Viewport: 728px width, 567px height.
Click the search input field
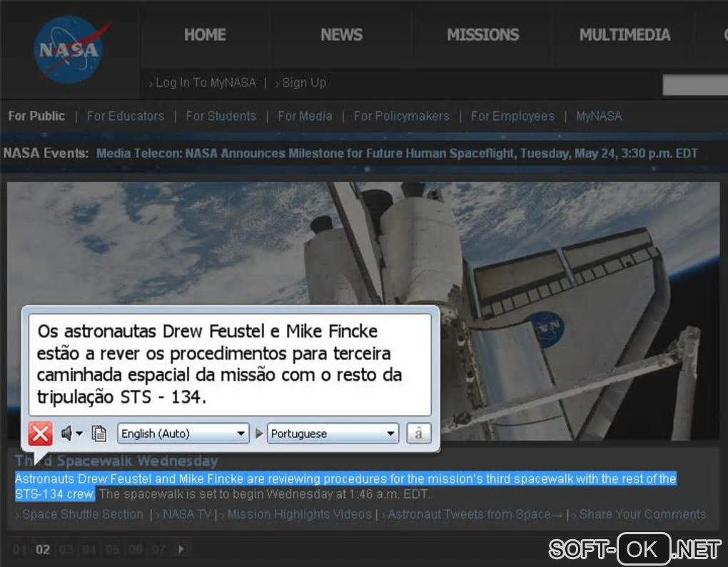pyautogui.click(x=695, y=85)
